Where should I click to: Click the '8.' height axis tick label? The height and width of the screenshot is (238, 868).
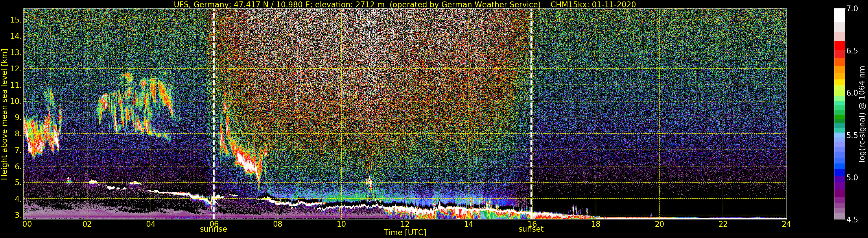(x=18, y=134)
